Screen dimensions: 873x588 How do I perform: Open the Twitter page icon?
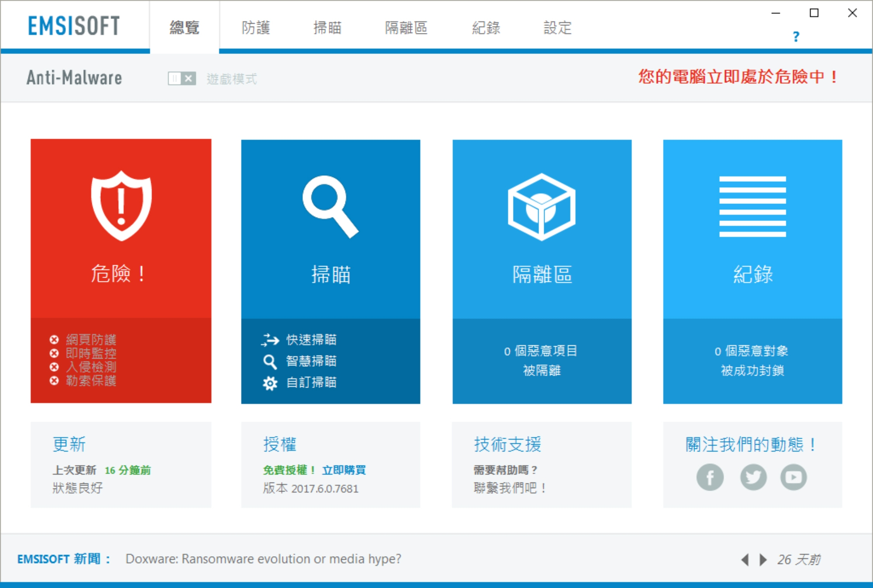pyautogui.click(x=753, y=477)
